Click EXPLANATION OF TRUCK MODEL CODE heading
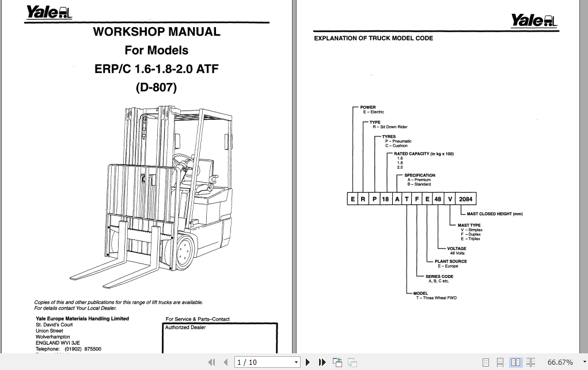Image resolution: width=588 pixels, height=370 pixels. tap(374, 38)
